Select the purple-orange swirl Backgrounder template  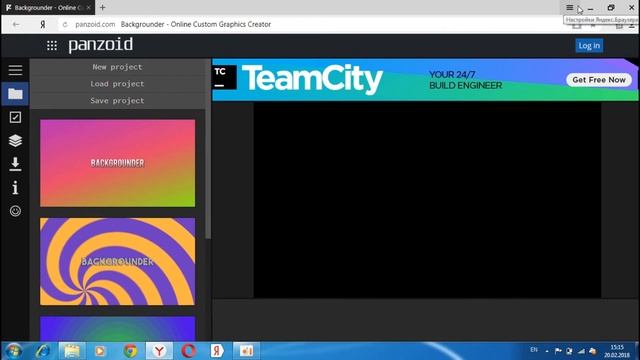[x=118, y=262]
